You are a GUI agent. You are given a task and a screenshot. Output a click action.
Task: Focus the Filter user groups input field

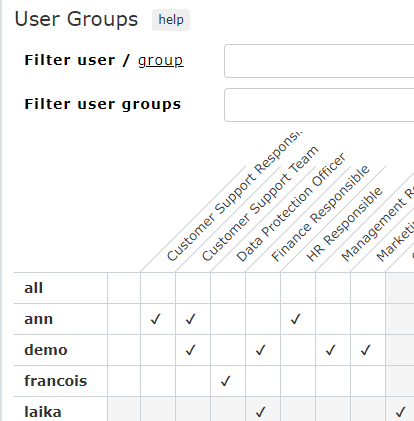point(319,105)
